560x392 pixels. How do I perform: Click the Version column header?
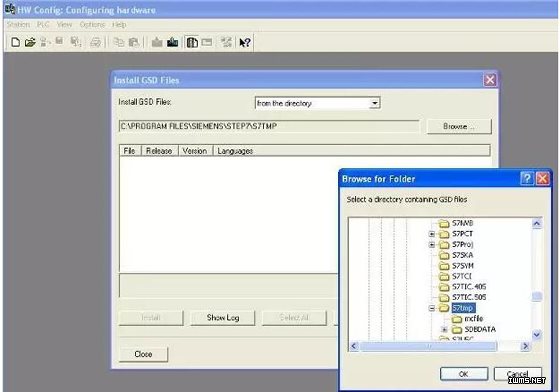(x=195, y=151)
